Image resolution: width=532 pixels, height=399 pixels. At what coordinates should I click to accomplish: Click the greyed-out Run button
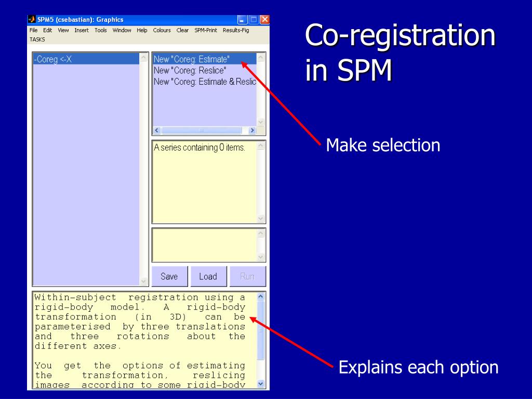click(x=248, y=276)
